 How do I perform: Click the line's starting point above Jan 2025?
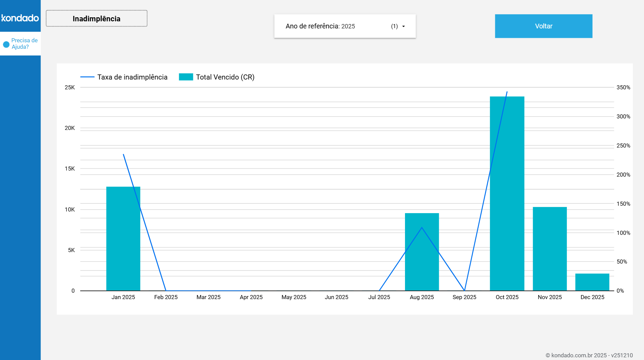123,155
